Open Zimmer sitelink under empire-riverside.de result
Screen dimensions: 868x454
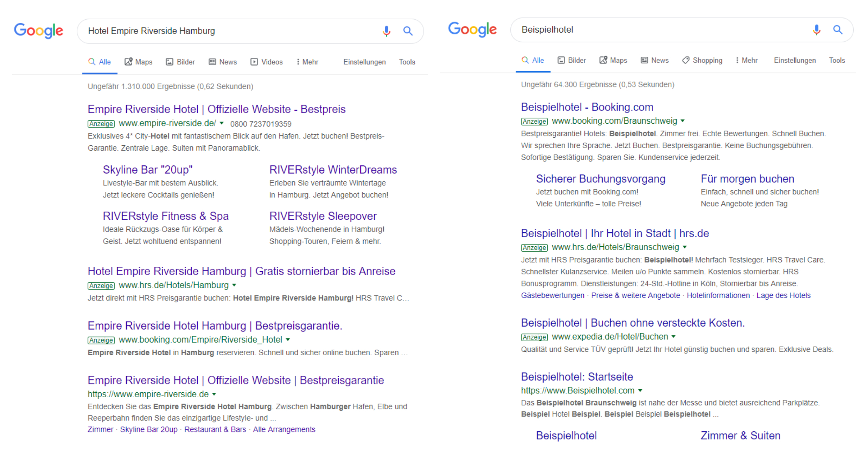100,429
